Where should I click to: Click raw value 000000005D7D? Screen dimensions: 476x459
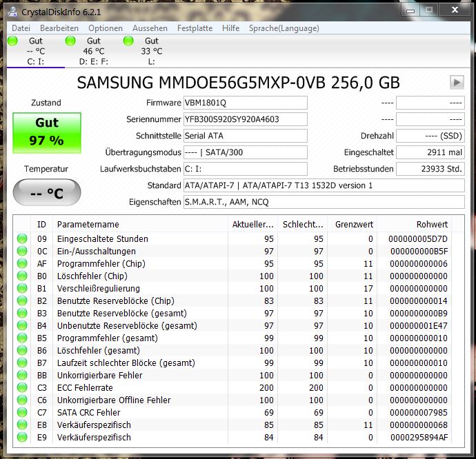pyautogui.click(x=418, y=239)
